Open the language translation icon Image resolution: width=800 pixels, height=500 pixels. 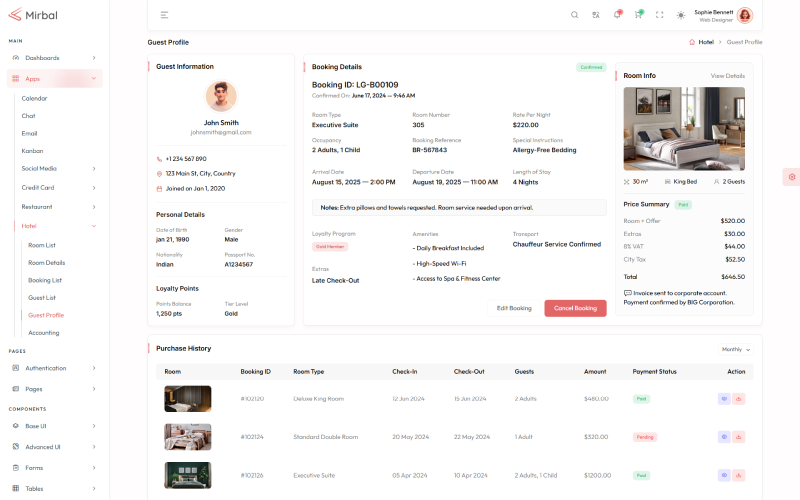[595, 15]
